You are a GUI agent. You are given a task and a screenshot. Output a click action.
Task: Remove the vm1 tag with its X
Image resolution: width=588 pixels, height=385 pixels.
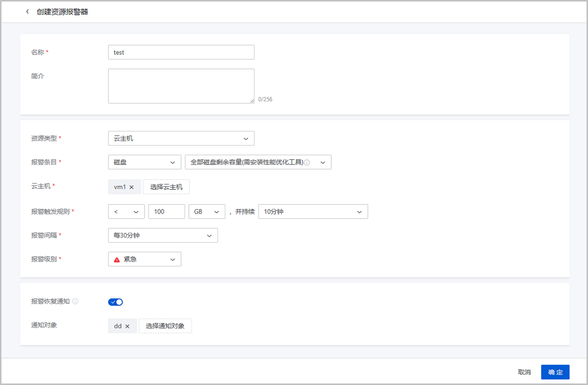[131, 187]
